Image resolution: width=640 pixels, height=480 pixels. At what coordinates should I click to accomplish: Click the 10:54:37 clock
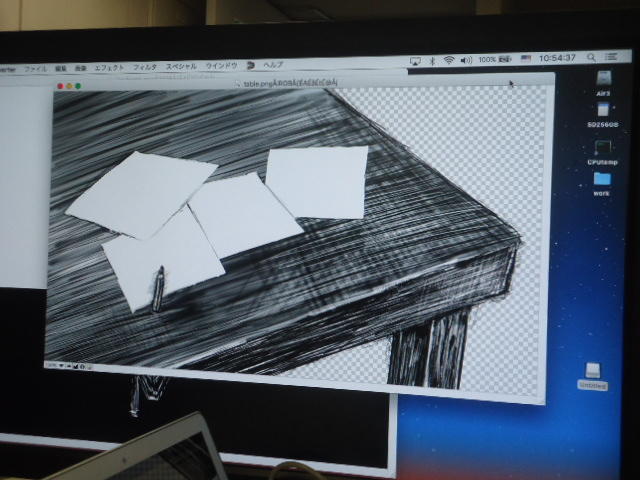tap(557, 58)
